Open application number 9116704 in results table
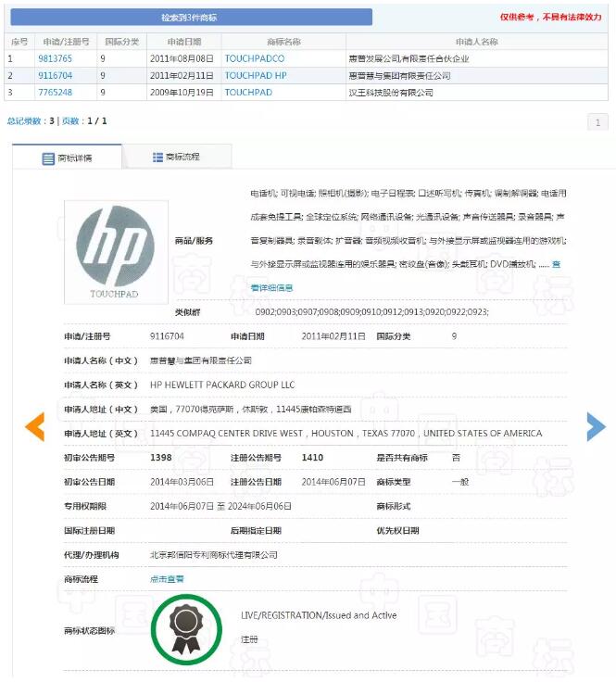The width and height of the screenshot is (616, 682). tap(55, 76)
